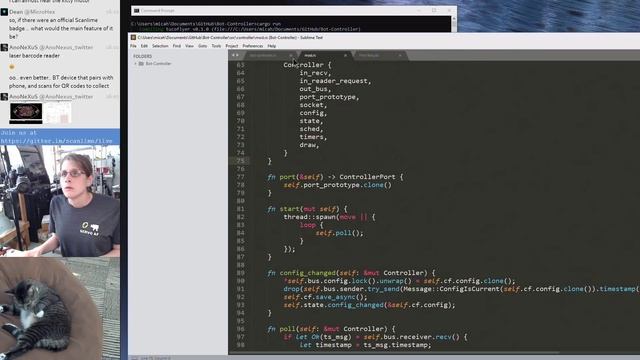Click the Sublime Text icon in the title bar
Viewport: 640px width, 360px height.
click(133, 38)
